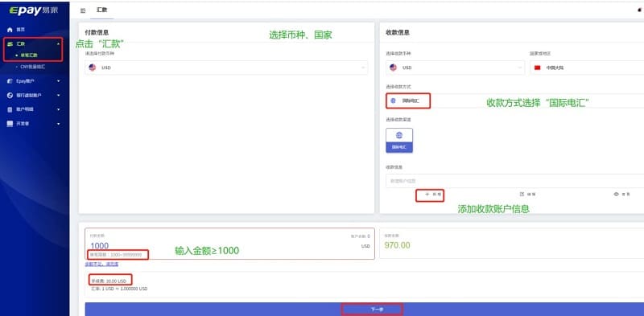Open the CNY batch remittance submenu item
644x316 pixels.
pyautogui.click(x=32, y=67)
